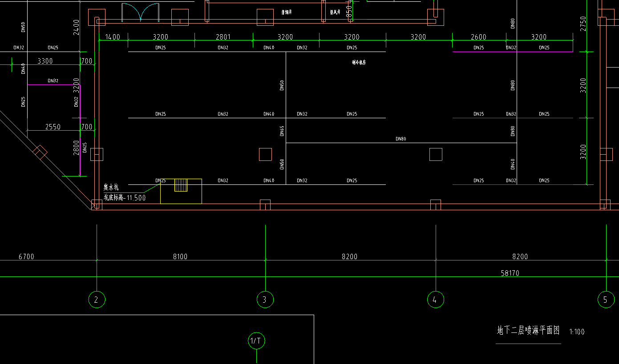Select the cyan double door symbol
Screen dimensions: 619x364
141,12
